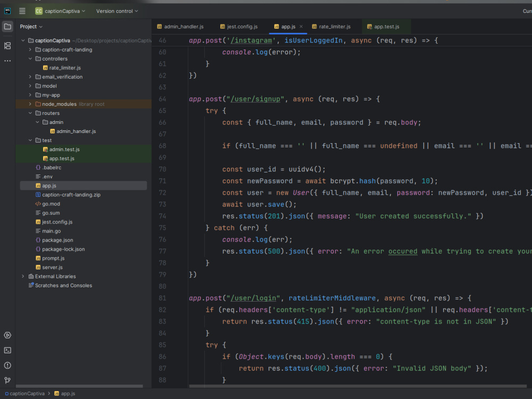Open jest.config.js in the project tree
This screenshot has height=399, width=532.
tap(57, 222)
